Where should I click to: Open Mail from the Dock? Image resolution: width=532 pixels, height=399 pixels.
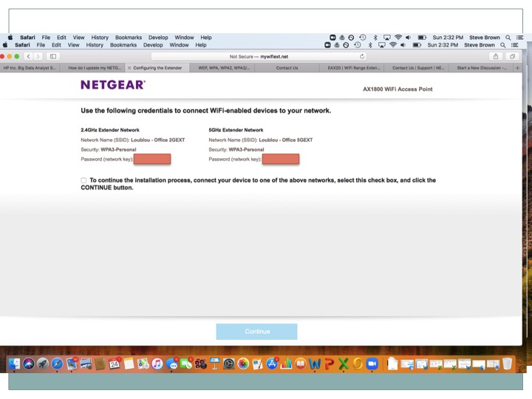tap(72, 364)
